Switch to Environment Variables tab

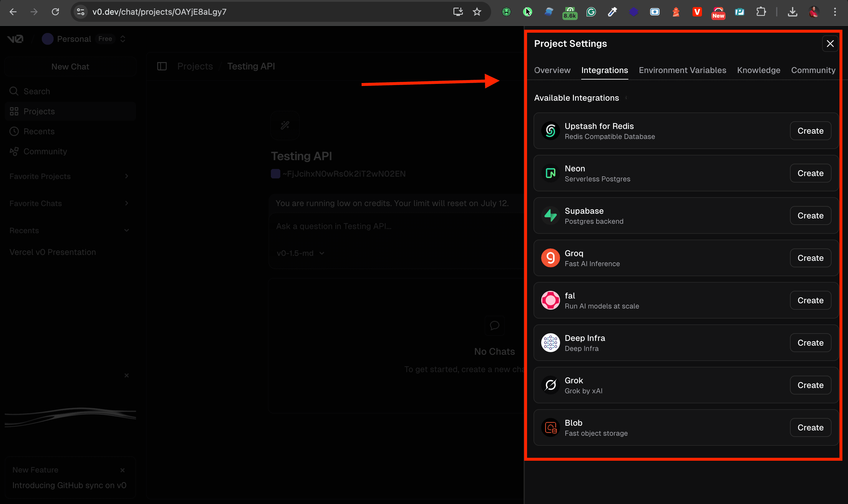click(682, 70)
